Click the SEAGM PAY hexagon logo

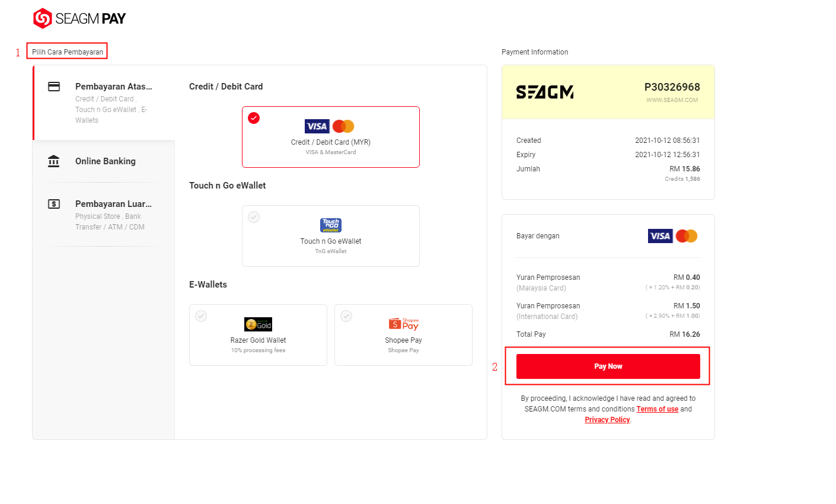pos(43,18)
